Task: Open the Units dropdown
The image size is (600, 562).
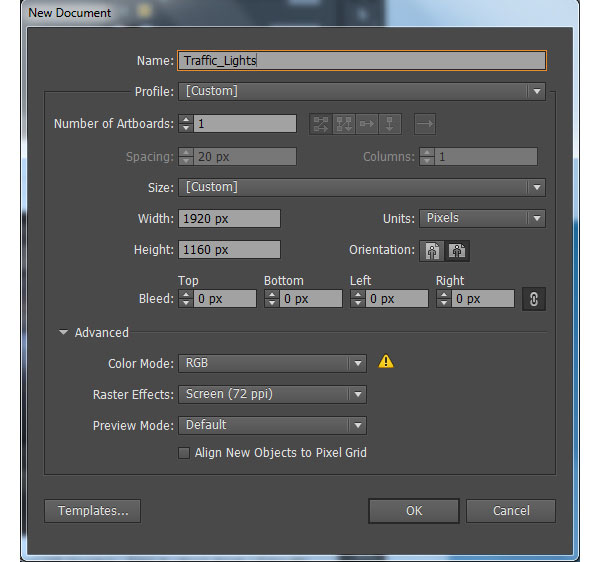Action: pos(482,218)
